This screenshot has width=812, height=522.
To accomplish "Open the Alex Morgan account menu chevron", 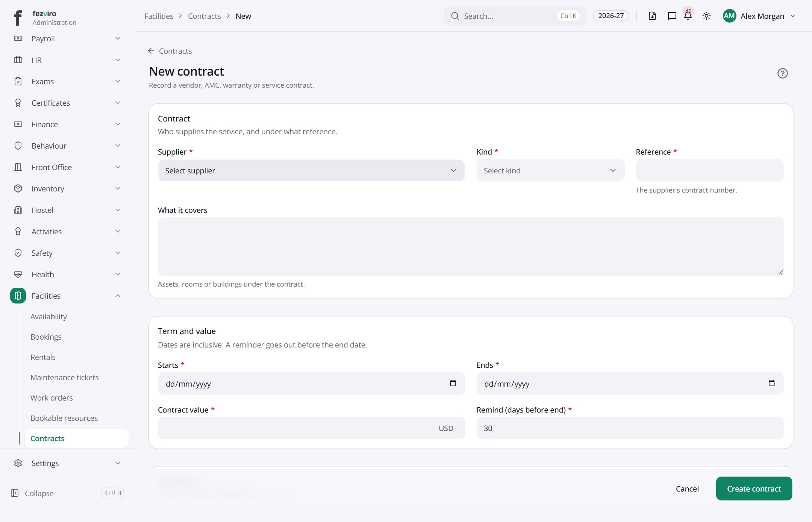I will tap(793, 16).
